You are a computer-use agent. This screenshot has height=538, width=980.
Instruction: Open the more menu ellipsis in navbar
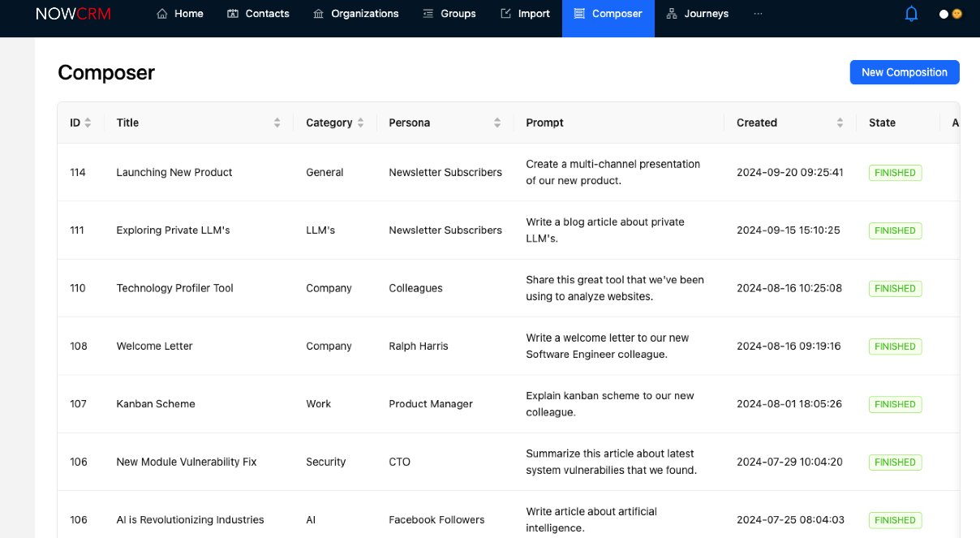(x=758, y=14)
